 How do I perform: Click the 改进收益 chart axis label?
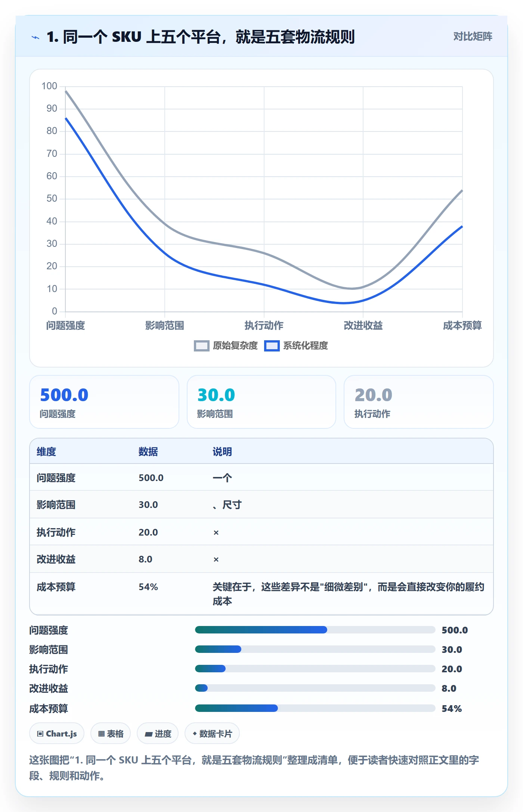[x=363, y=325]
